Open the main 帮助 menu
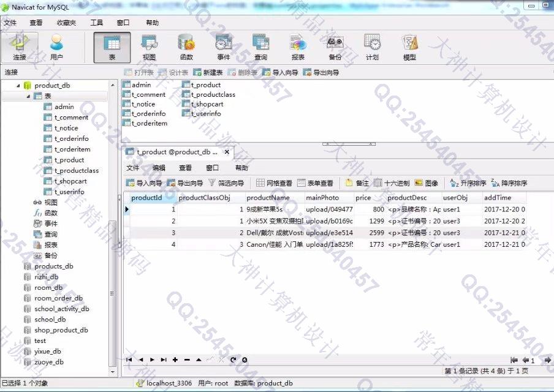Viewport: 554px width, 392px height. [x=152, y=23]
